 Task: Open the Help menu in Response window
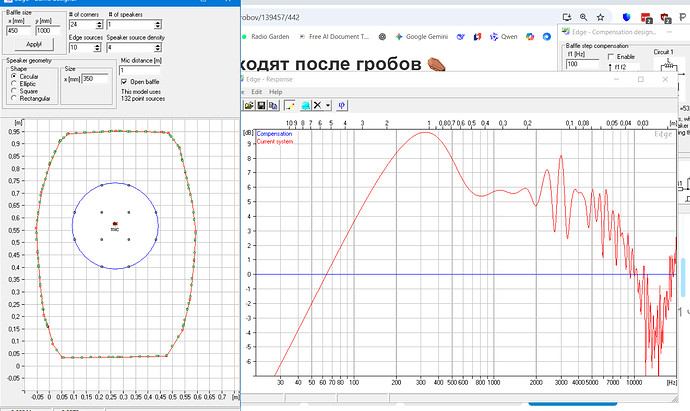coord(276,91)
